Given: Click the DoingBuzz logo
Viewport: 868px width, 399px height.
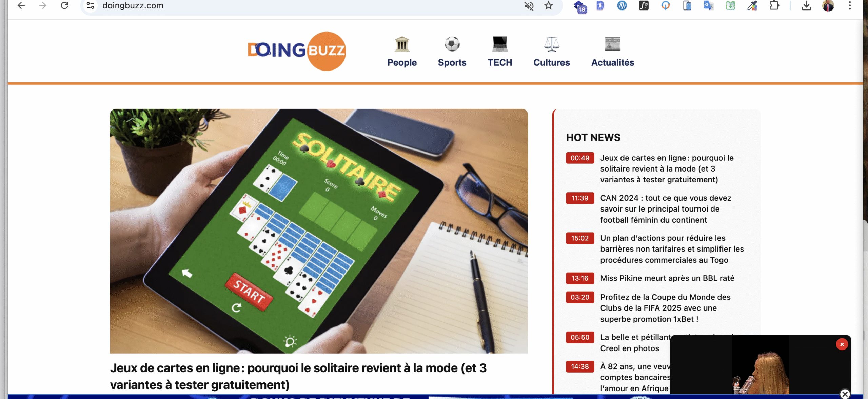Looking at the screenshot, I should tap(297, 51).
